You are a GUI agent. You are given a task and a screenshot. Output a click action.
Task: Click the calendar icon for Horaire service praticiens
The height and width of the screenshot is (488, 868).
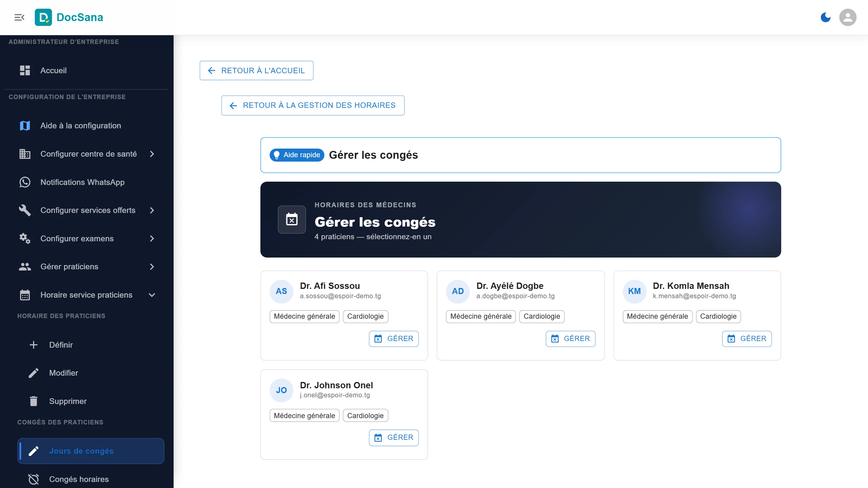tap(25, 295)
